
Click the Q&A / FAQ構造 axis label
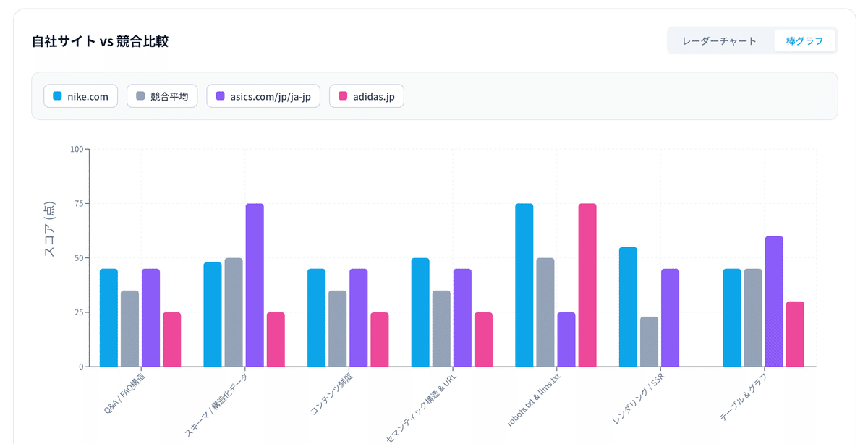124,393
